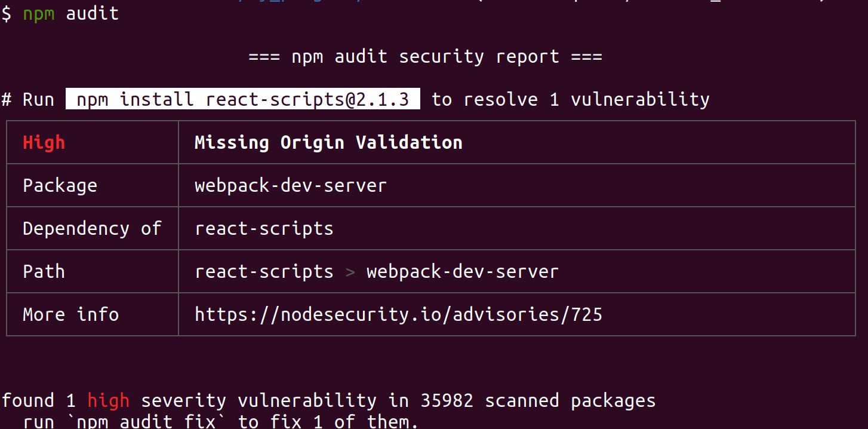Click the red word high in summary line
This screenshot has height=429, width=868.
point(108,400)
